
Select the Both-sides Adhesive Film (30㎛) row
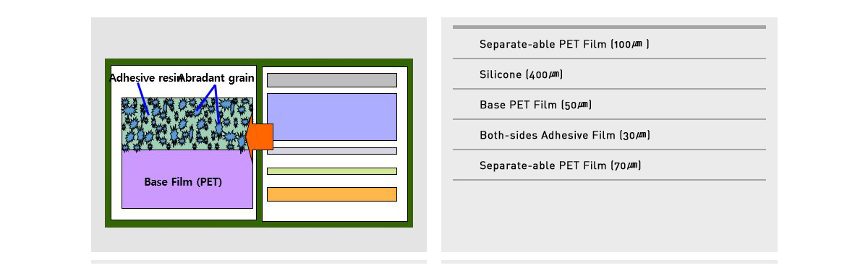tap(609, 135)
